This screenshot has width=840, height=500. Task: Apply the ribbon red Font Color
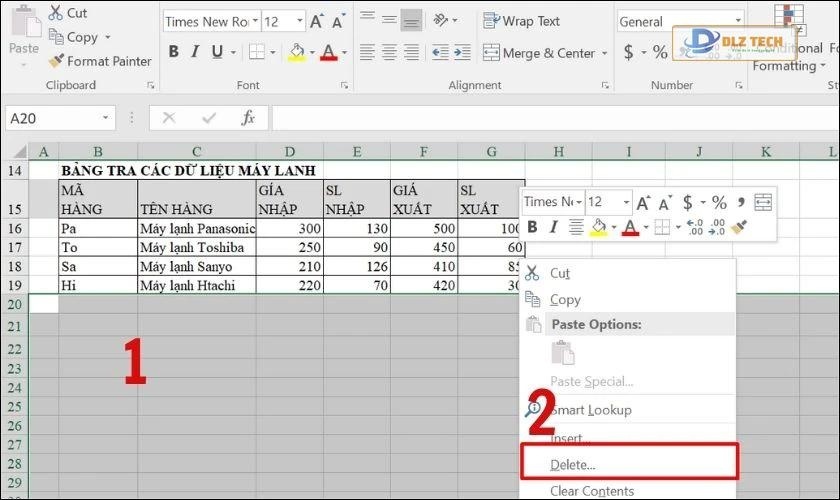click(x=328, y=52)
